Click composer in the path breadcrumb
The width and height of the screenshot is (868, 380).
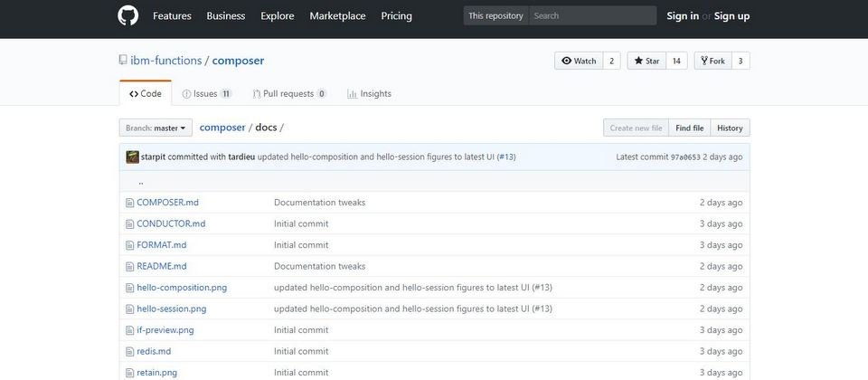coord(222,128)
